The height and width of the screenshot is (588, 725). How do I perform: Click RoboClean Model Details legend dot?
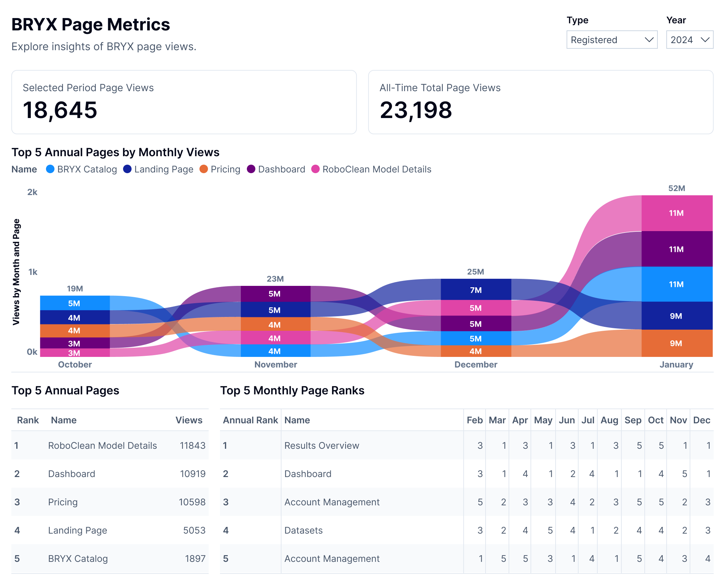tap(315, 169)
